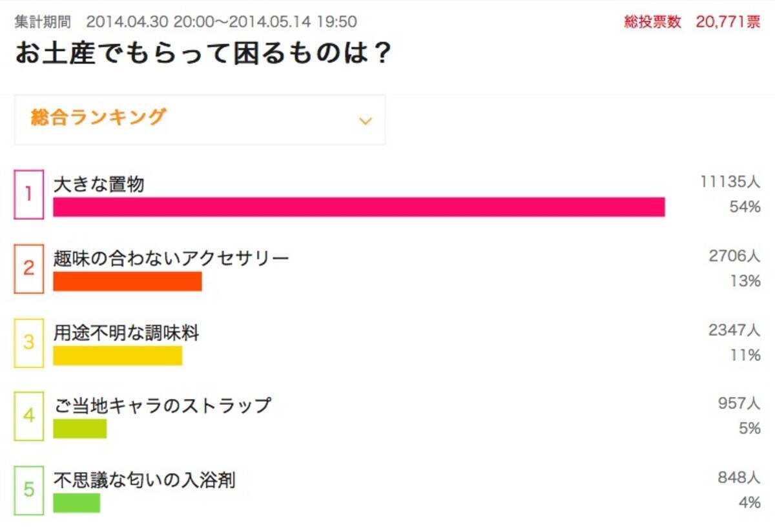Click the 11135人 vote count

[x=730, y=183]
